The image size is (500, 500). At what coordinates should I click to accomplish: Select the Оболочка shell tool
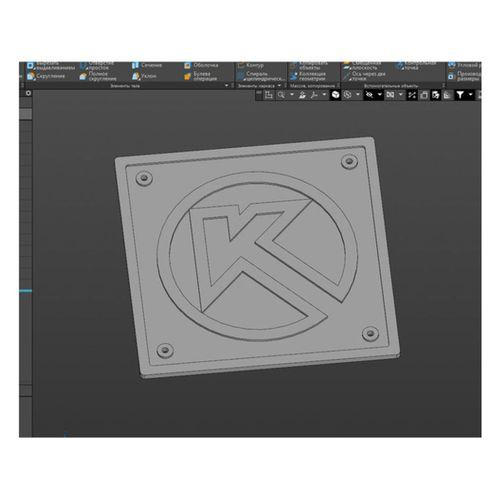coord(201,65)
